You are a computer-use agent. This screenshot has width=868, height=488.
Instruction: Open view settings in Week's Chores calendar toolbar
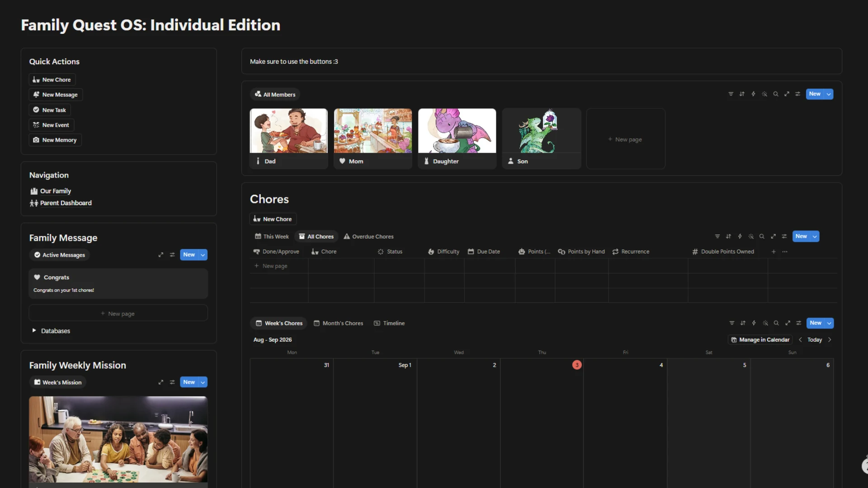point(799,323)
